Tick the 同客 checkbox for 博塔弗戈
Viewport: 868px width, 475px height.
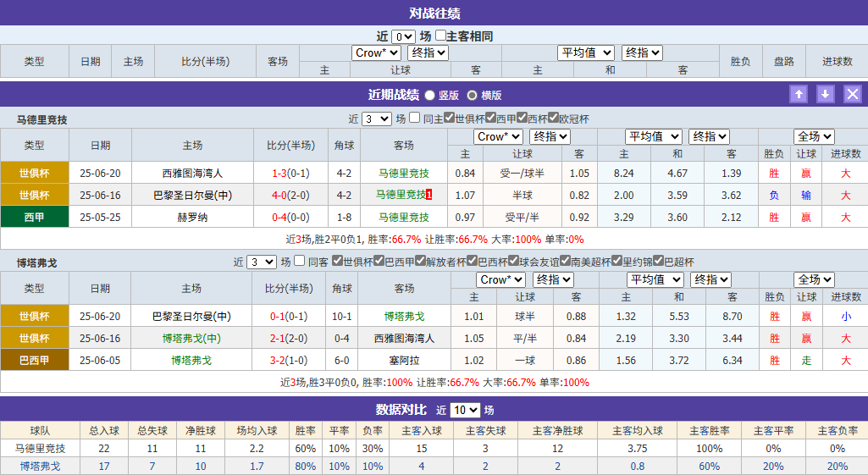(301, 262)
